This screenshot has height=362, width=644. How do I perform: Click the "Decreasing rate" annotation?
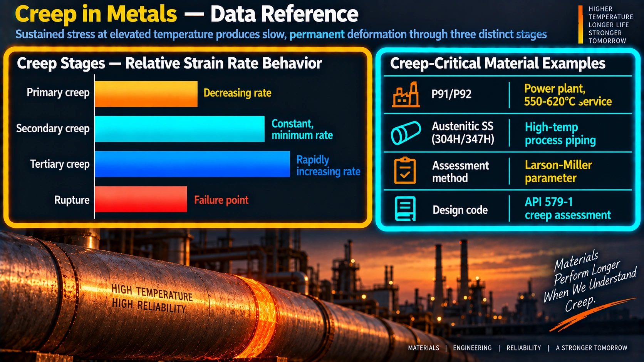click(237, 93)
